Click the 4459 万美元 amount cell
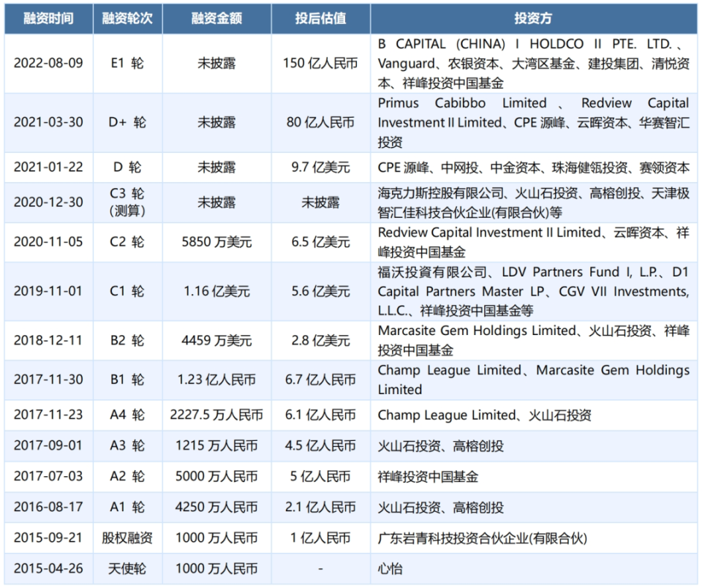The height and width of the screenshot is (588, 702). (216, 341)
